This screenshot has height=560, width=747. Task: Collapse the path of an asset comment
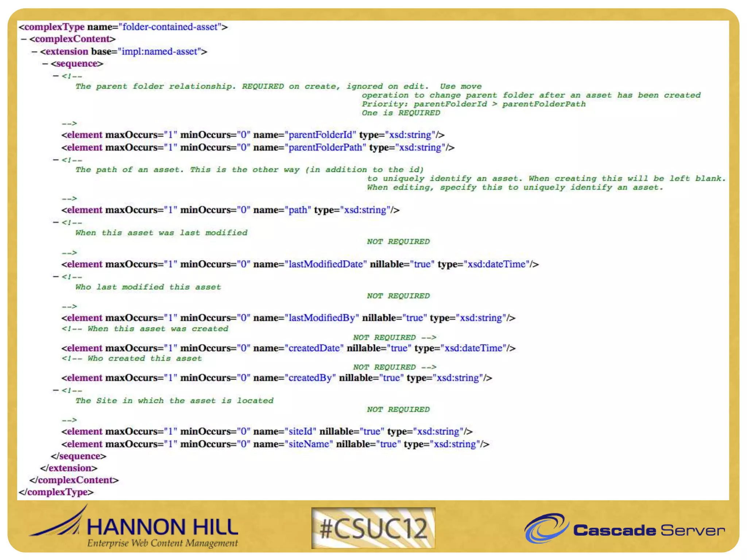coord(56,160)
